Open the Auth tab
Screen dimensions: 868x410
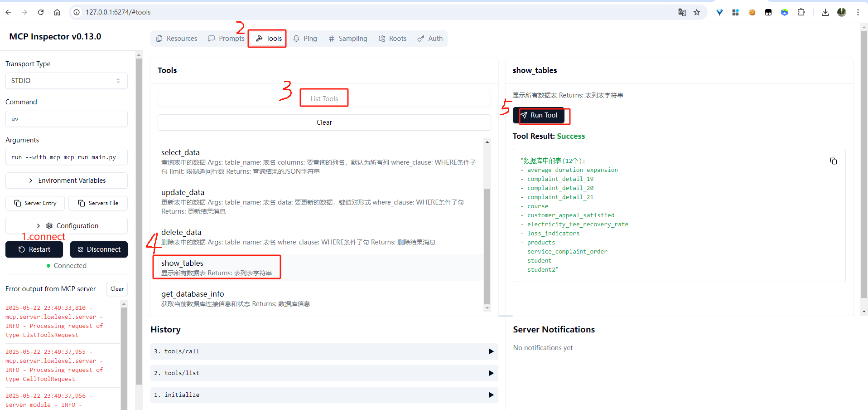coord(430,39)
